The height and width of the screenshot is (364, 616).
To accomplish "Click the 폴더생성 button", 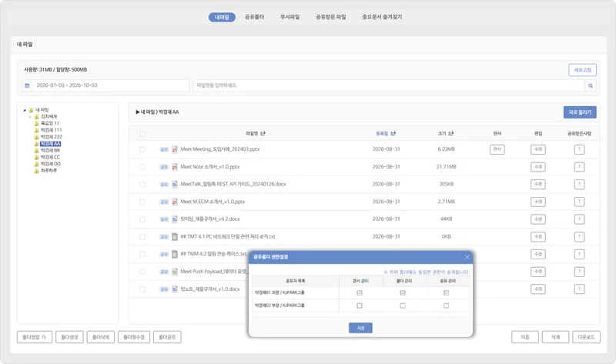I will click(x=69, y=337).
